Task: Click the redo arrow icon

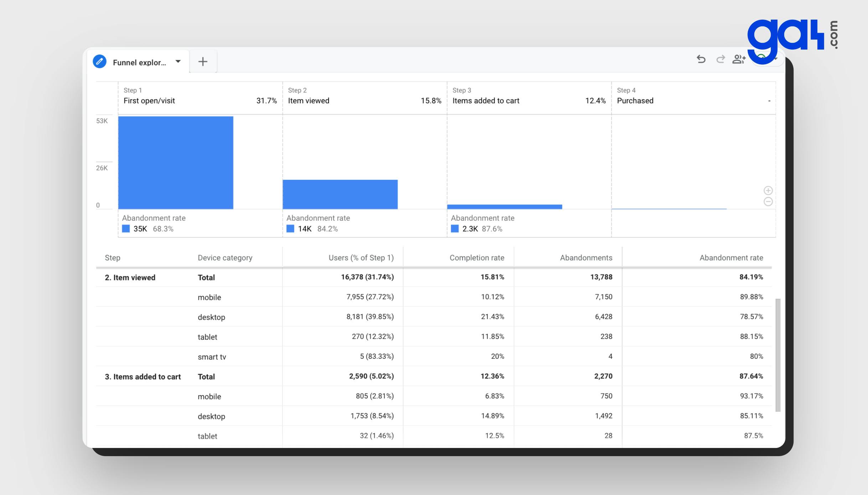Action: tap(720, 59)
